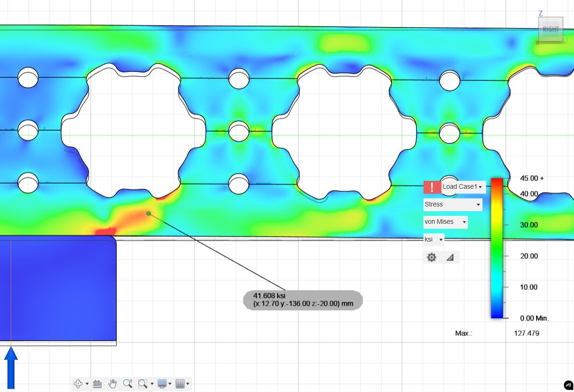Expand the zoom options dropdown arrow
The height and width of the screenshot is (392, 574).
[x=152, y=385]
